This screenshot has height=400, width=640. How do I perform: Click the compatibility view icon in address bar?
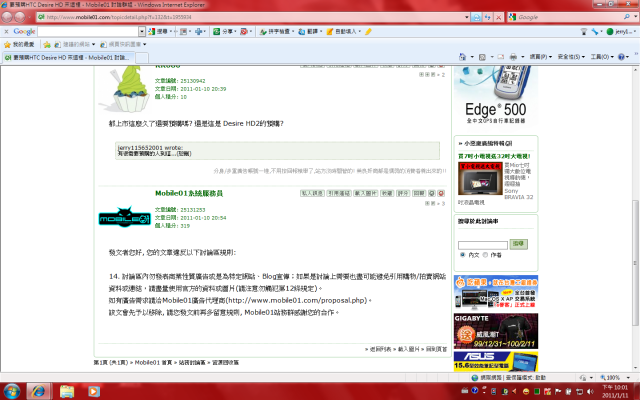476,17
